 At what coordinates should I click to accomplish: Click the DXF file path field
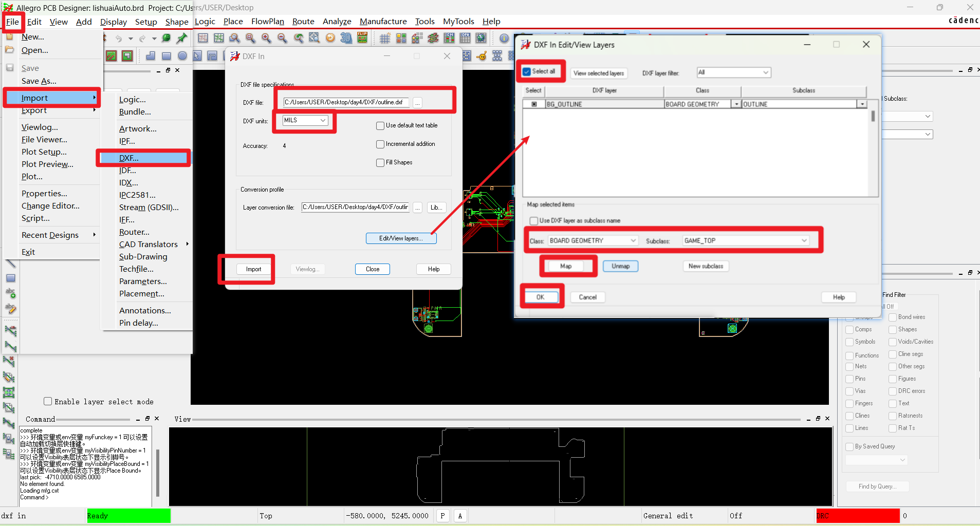point(347,102)
